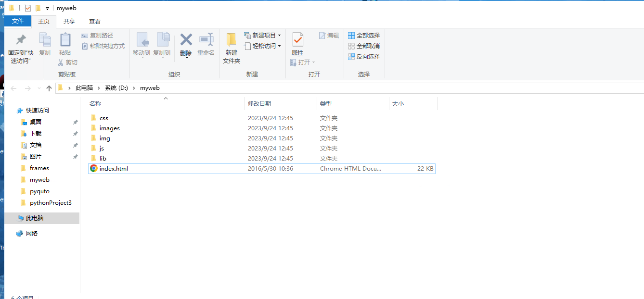Select all items with 全部选择 icon
The height and width of the screenshot is (299, 644).
(x=364, y=35)
